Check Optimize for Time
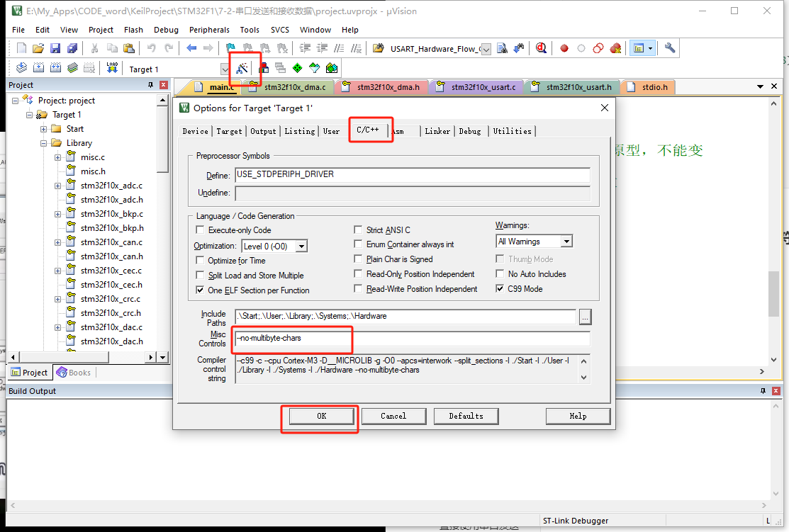The width and height of the screenshot is (789, 532). pyautogui.click(x=200, y=260)
